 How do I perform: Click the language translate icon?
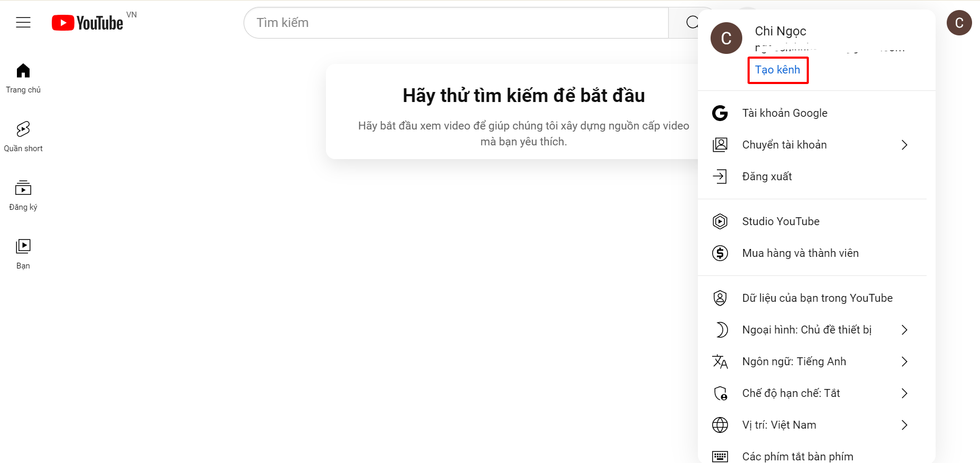(720, 362)
